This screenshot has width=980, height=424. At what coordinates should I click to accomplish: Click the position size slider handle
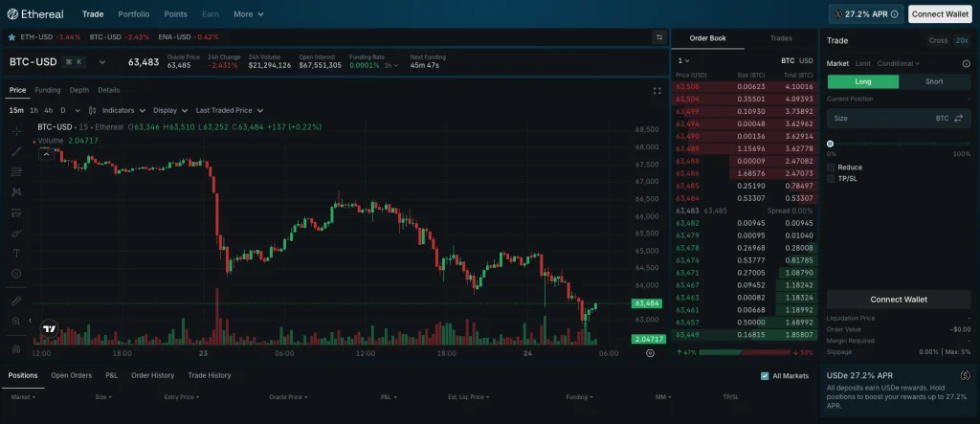click(x=830, y=144)
